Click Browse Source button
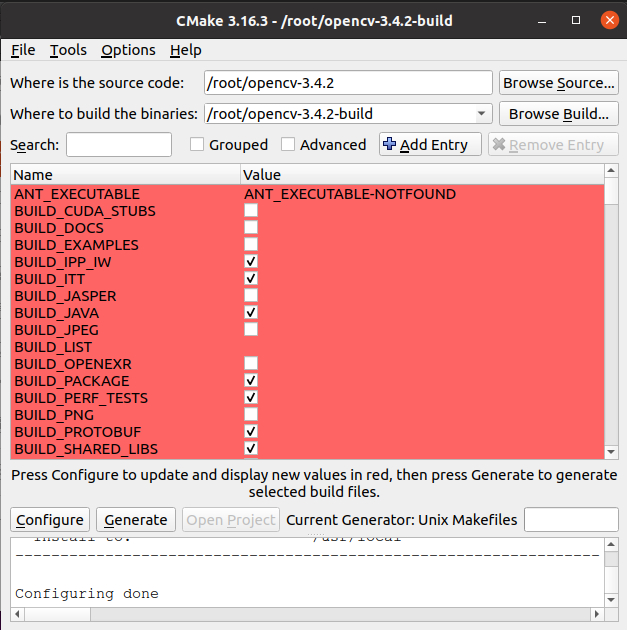This screenshot has width=627, height=630. click(x=559, y=83)
